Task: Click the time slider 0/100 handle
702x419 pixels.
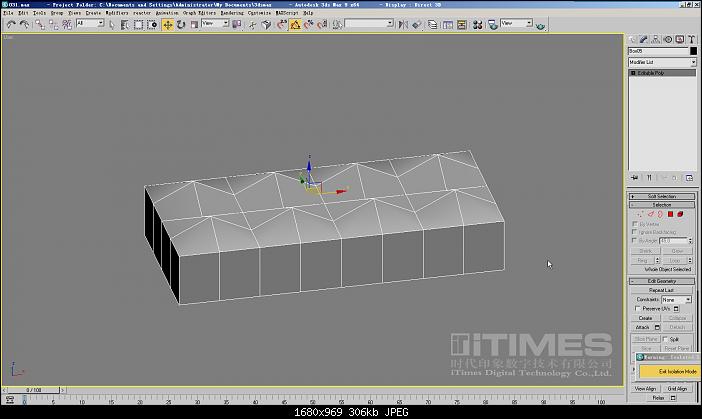Action: [x=34, y=390]
